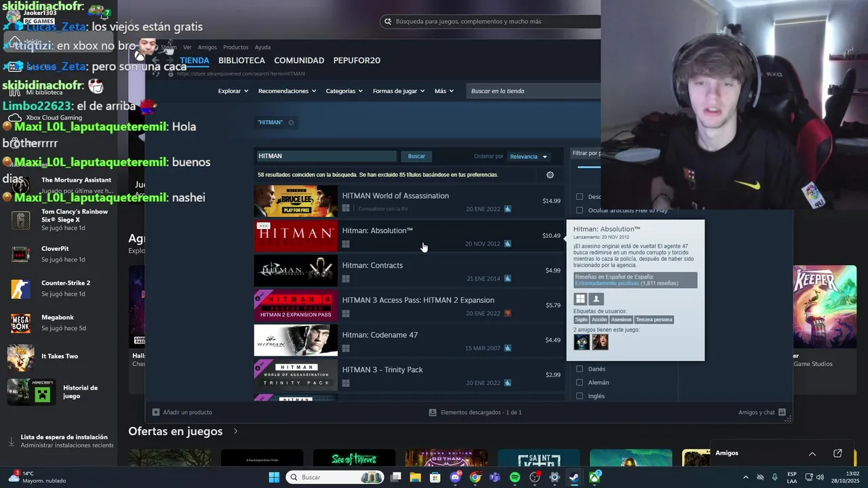This screenshot has width=868, height=488.
Task: Click Extremadamente positivas reviews link
Action: click(x=607, y=283)
